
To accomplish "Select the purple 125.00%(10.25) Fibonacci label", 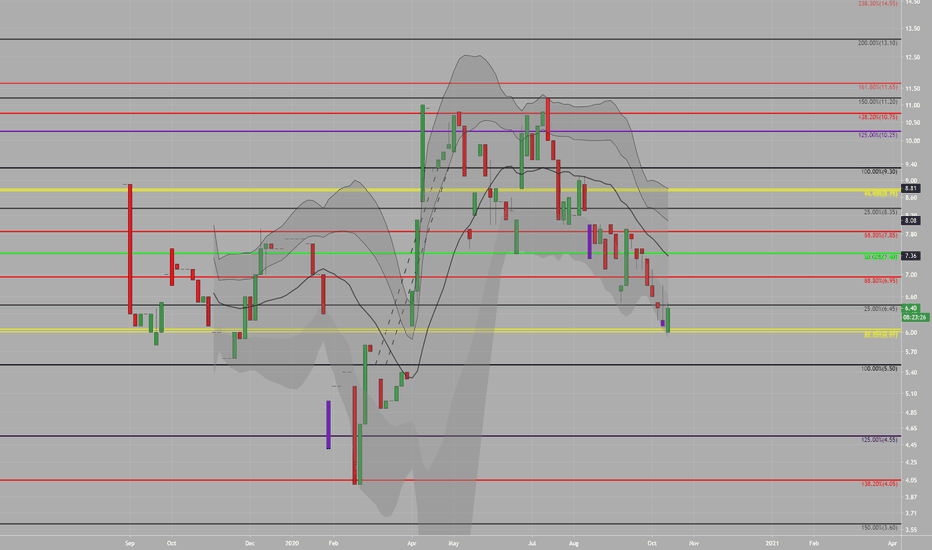I will [x=877, y=135].
